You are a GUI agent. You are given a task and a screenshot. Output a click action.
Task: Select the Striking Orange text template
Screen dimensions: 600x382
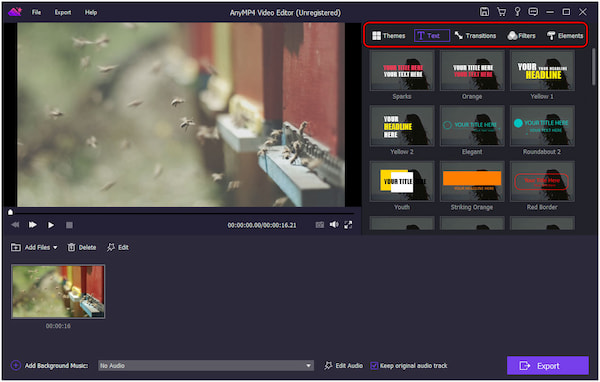point(472,187)
